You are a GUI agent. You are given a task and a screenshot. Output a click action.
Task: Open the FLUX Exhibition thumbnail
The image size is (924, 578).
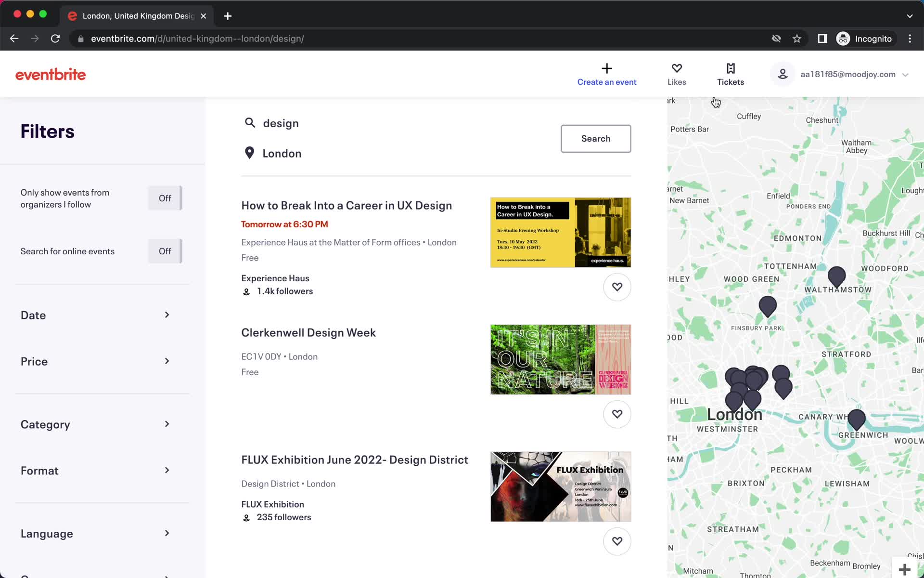(561, 486)
